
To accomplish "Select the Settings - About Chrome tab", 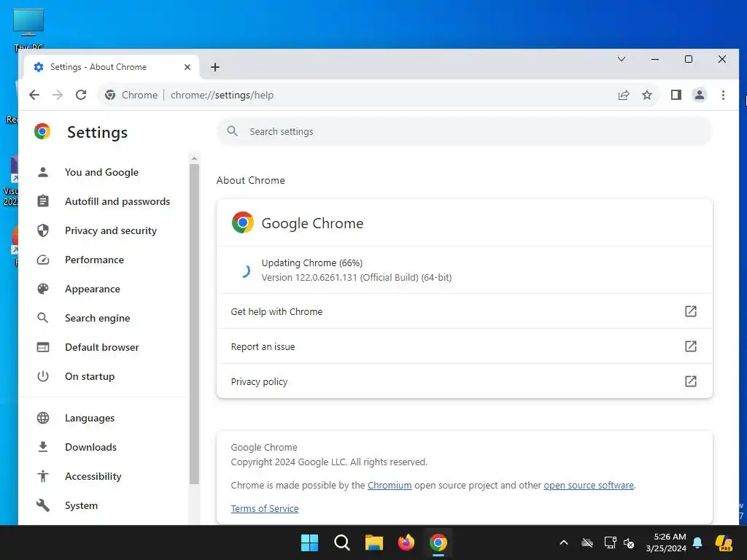I will pos(112,67).
